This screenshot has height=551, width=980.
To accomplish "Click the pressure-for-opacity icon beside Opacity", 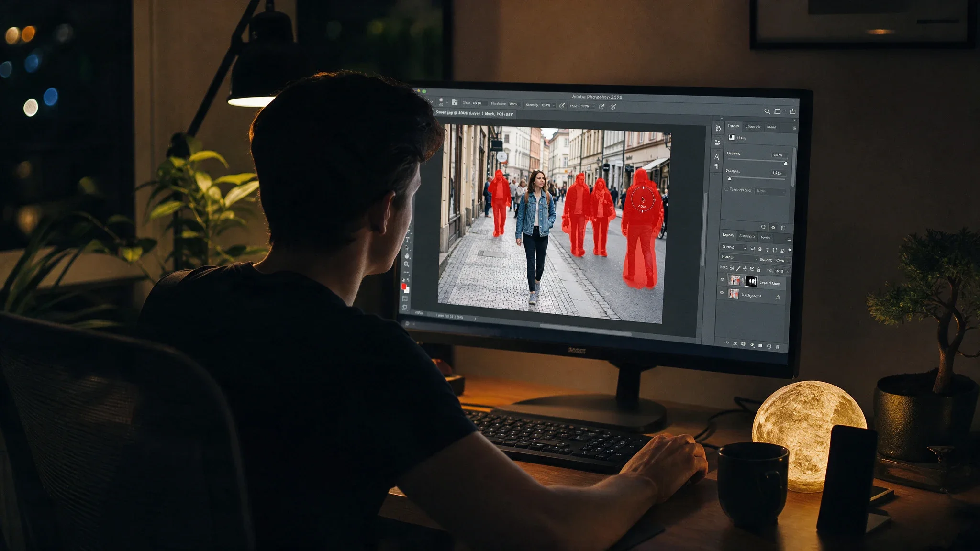I will [562, 106].
